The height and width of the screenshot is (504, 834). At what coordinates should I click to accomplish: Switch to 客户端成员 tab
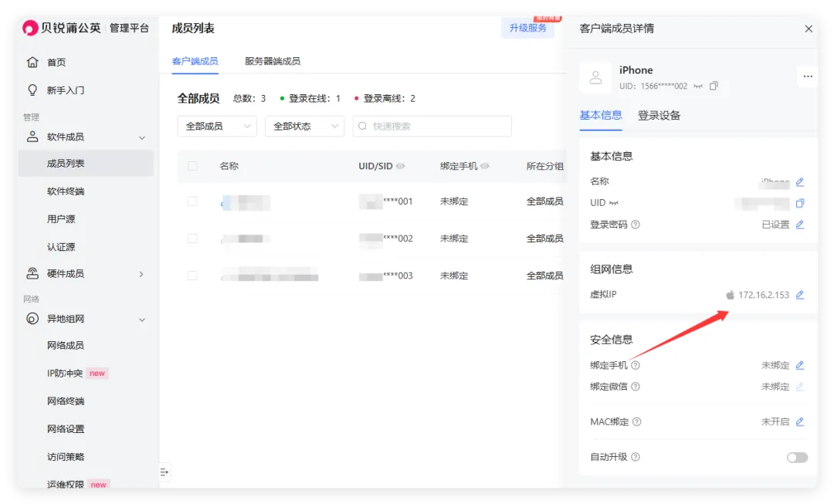[195, 61]
